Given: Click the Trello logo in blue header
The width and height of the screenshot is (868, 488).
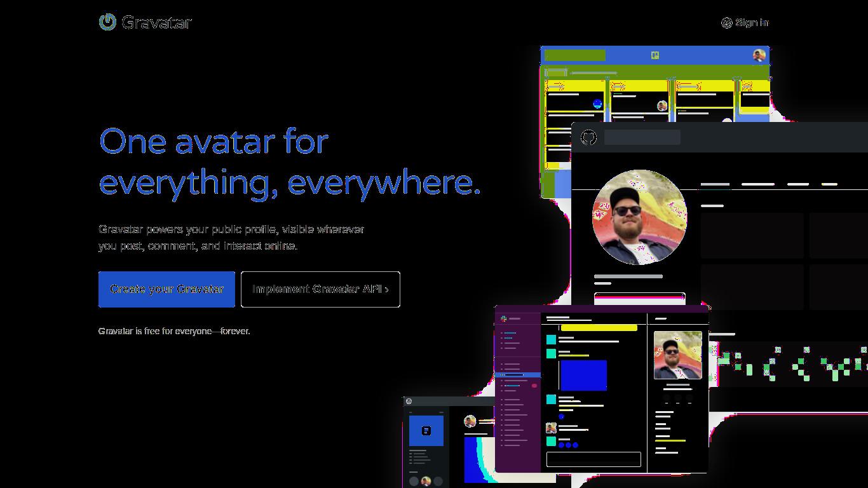Looking at the screenshot, I should (655, 55).
